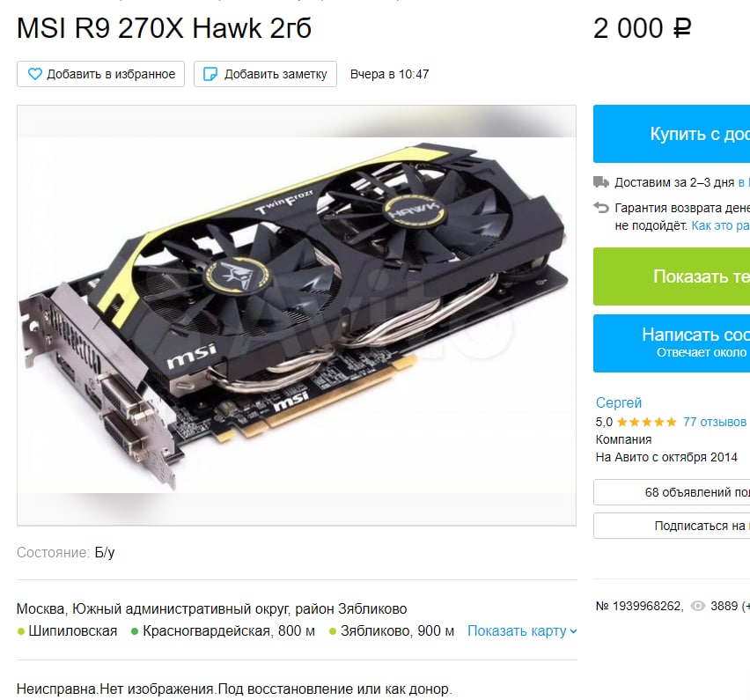Click the return guarantee arrow icon

point(600,208)
